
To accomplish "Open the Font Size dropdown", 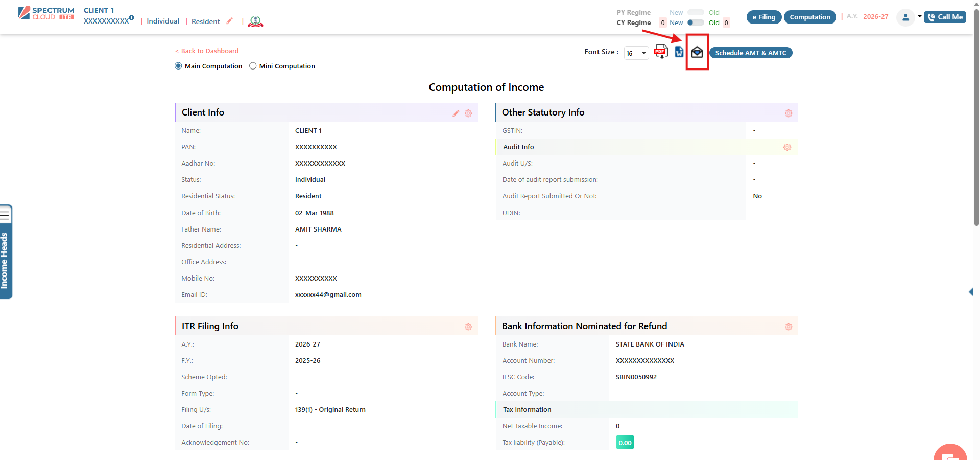I will 636,53.
